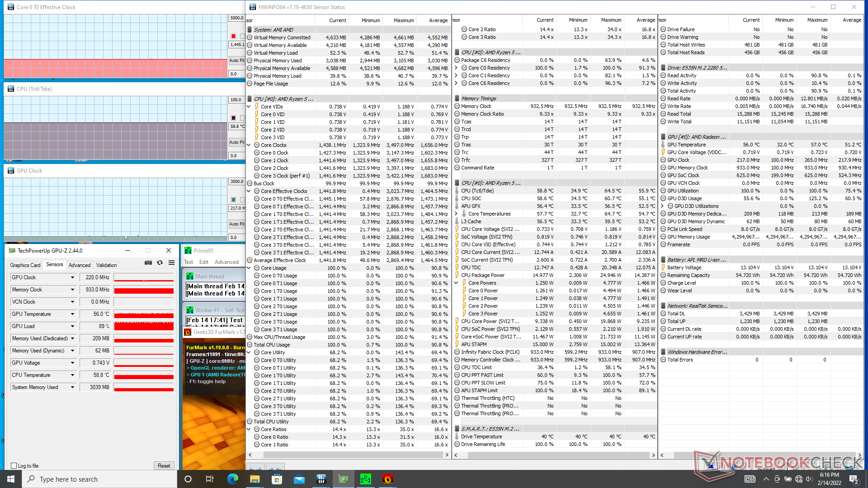Click the Prime95 window title icon
Image resolution: width=868 pixels, height=488 pixels.
tap(188, 250)
